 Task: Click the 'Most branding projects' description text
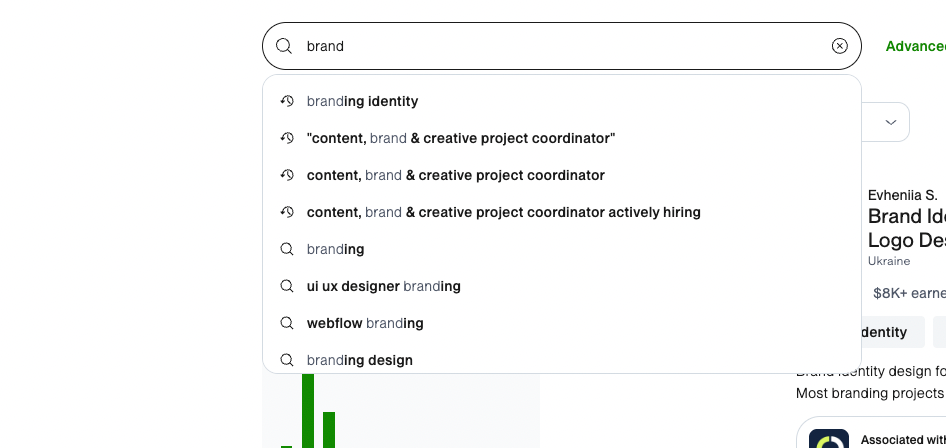[x=869, y=394]
